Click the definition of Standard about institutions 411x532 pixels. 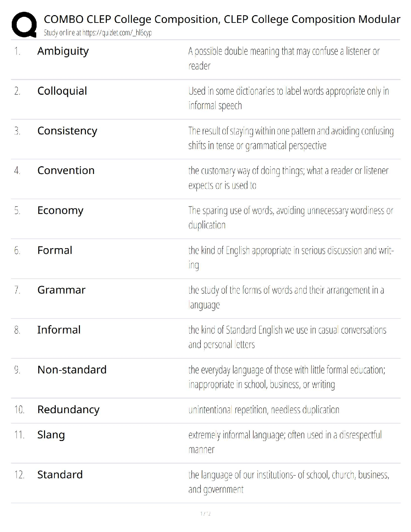(x=289, y=482)
